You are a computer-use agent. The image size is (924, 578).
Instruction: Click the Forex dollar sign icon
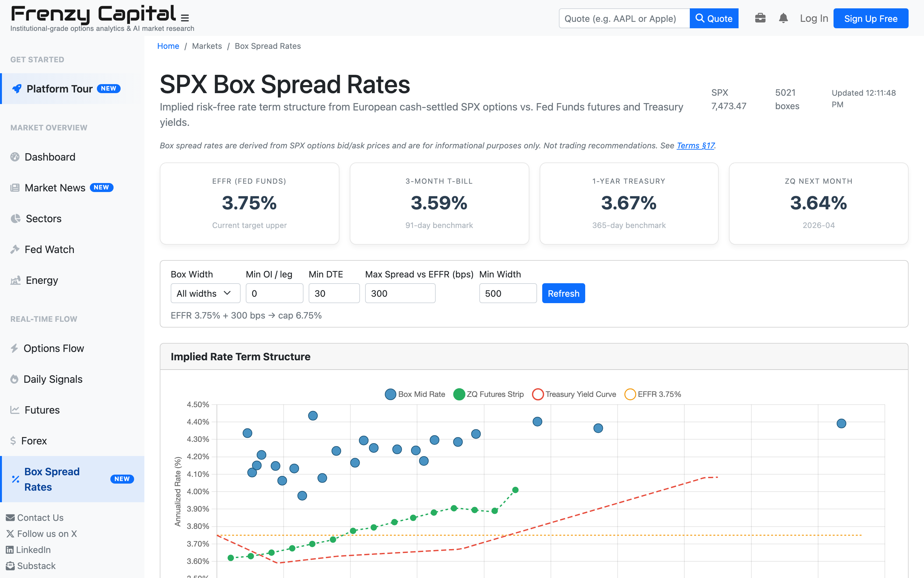click(x=13, y=441)
